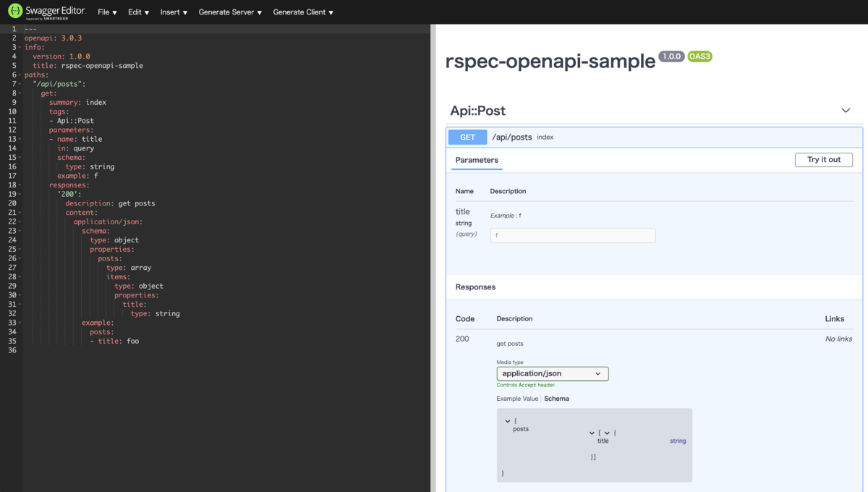Click the rspec-openapi-sample API title
Viewport: 868px width, 492px height.
[550, 61]
